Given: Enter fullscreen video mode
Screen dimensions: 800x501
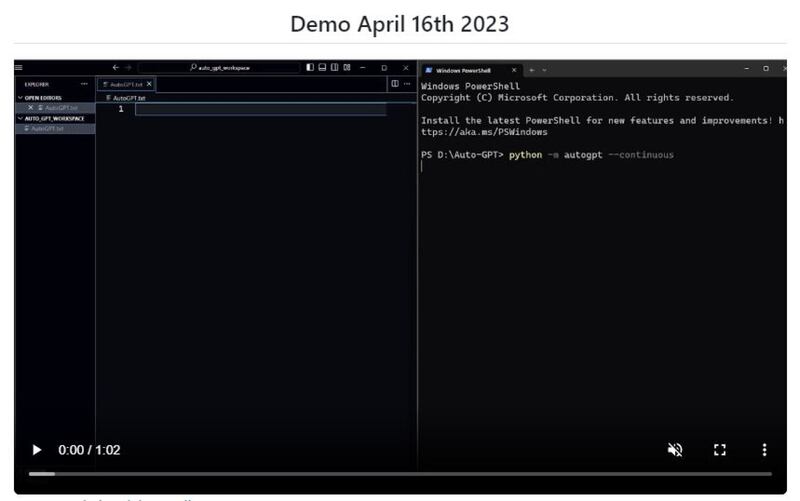Looking at the screenshot, I should point(719,449).
